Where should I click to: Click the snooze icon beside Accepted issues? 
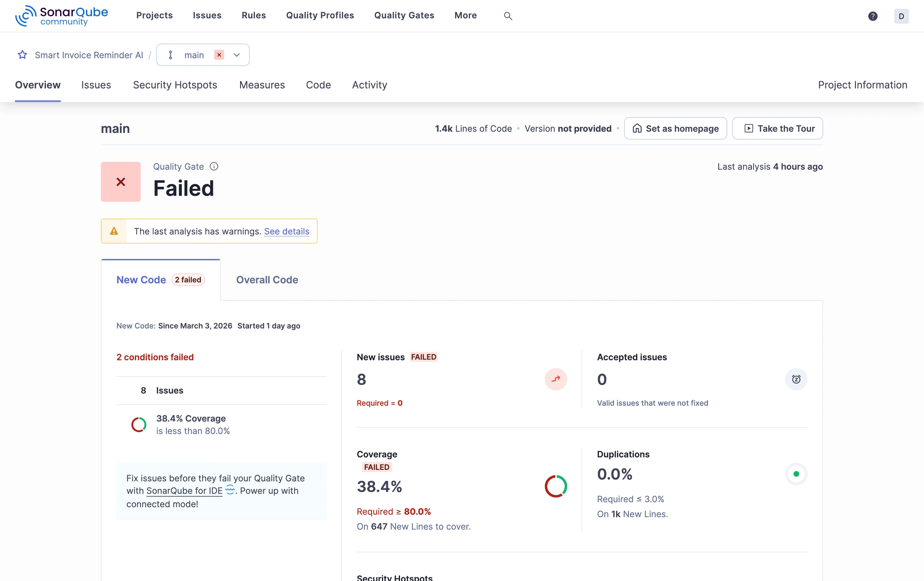[x=796, y=379]
